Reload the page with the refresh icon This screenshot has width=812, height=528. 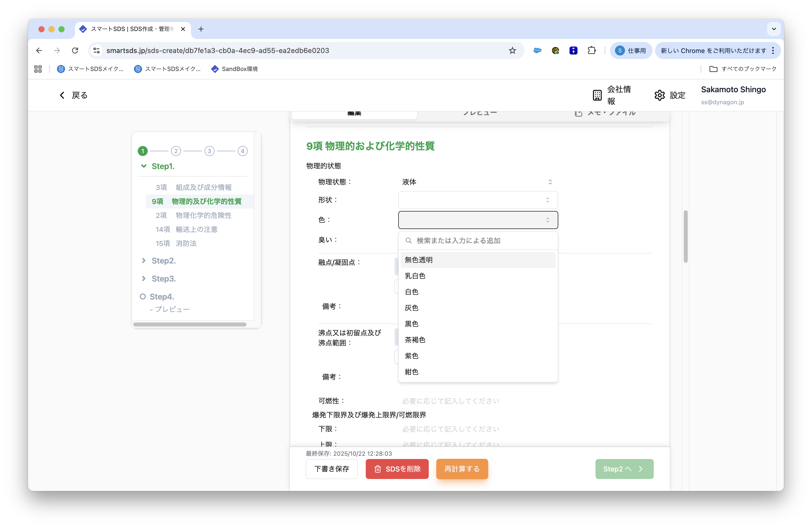click(75, 50)
